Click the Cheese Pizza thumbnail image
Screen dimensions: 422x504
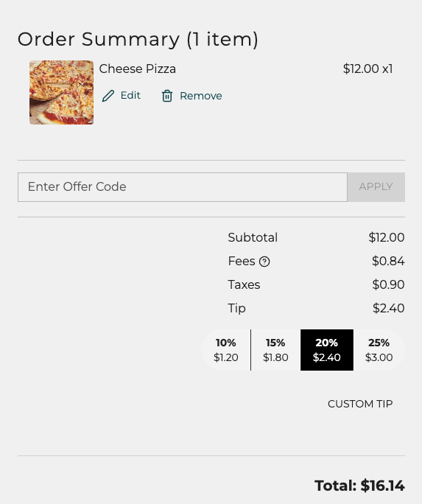coord(62,93)
